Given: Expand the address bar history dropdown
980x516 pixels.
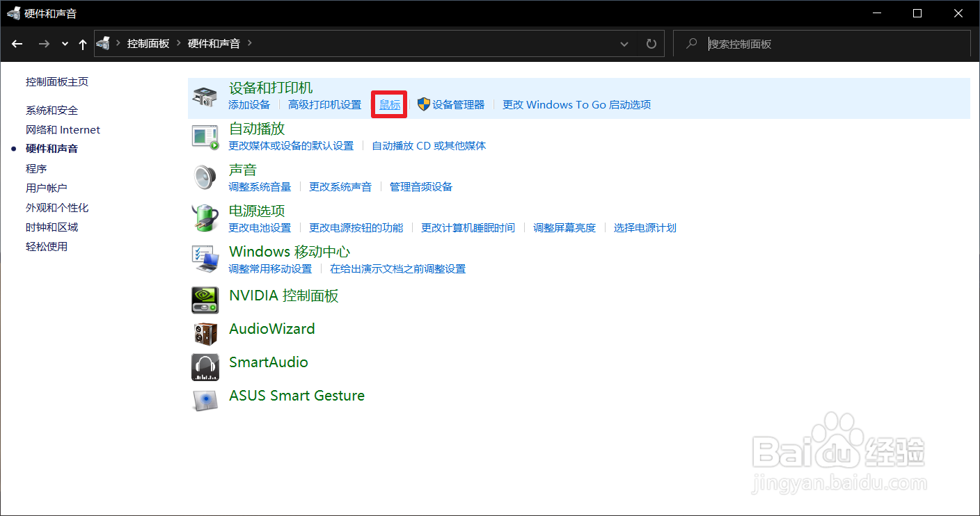Looking at the screenshot, I should coord(624,44).
